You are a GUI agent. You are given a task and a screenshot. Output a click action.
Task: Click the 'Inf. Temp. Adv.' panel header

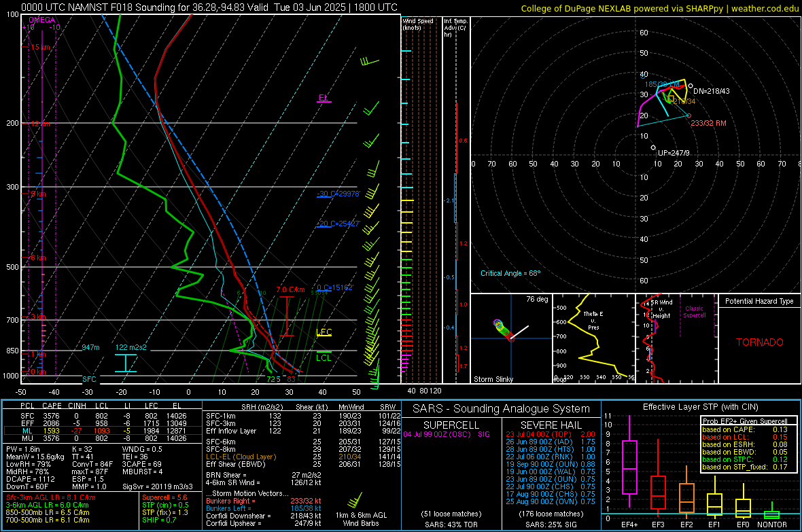click(455, 28)
